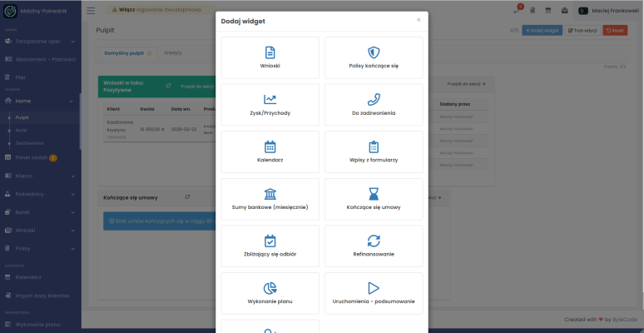Choose the Zysk/Przychody chart widget
Image resolution: width=644 pixels, height=333 pixels.
coord(270,104)
